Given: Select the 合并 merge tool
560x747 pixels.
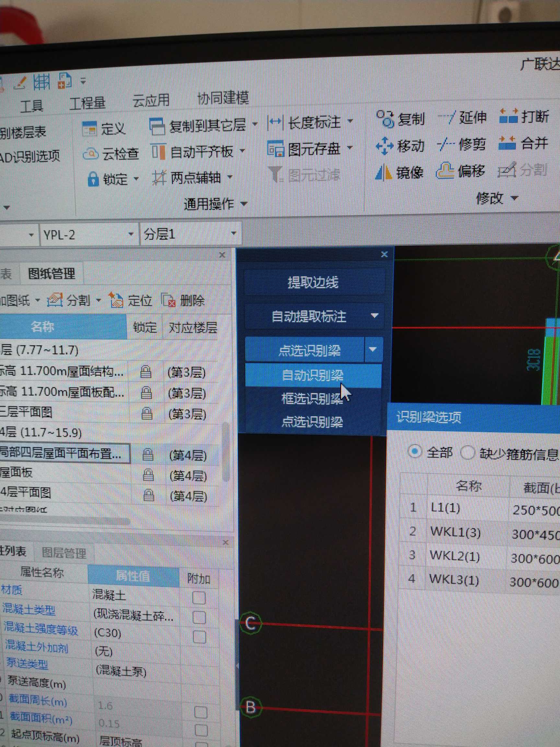Looking at the screenshot, I should [x=523, y=144].
